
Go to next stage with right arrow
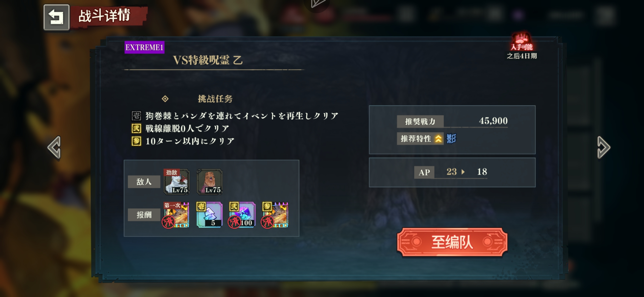coord(604,147)
